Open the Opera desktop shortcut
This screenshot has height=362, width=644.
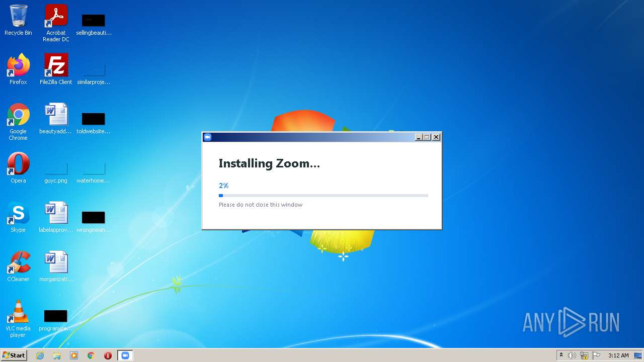pos(18,168)
